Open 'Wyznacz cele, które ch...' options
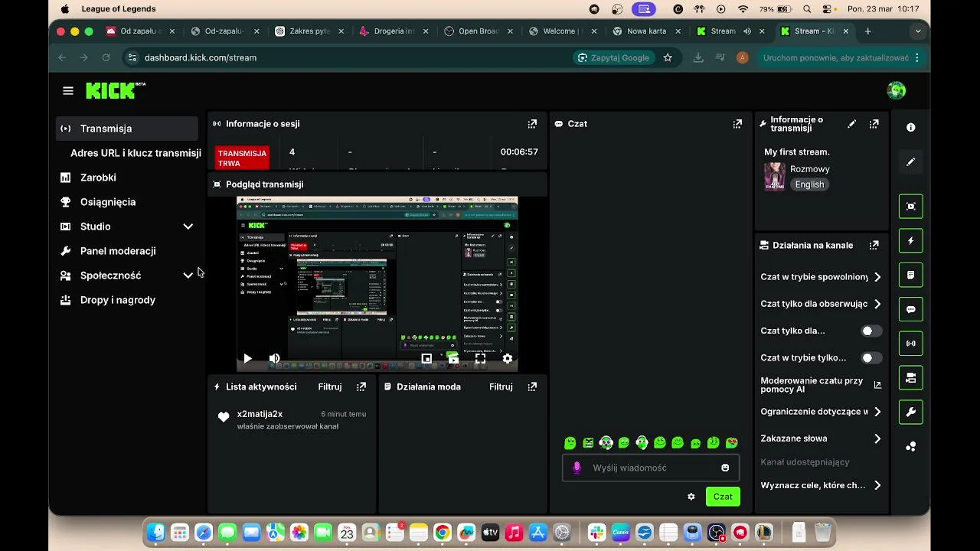 tap(821, 485)
